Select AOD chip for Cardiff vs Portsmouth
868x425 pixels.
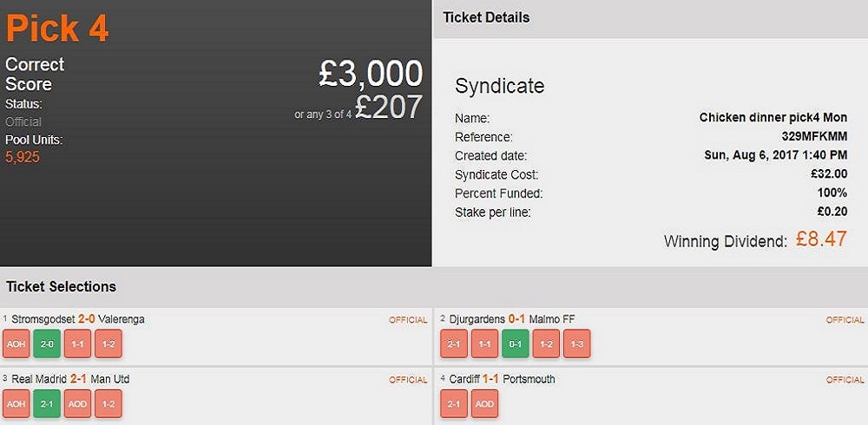pyautogui.click(x=484, y=403)
